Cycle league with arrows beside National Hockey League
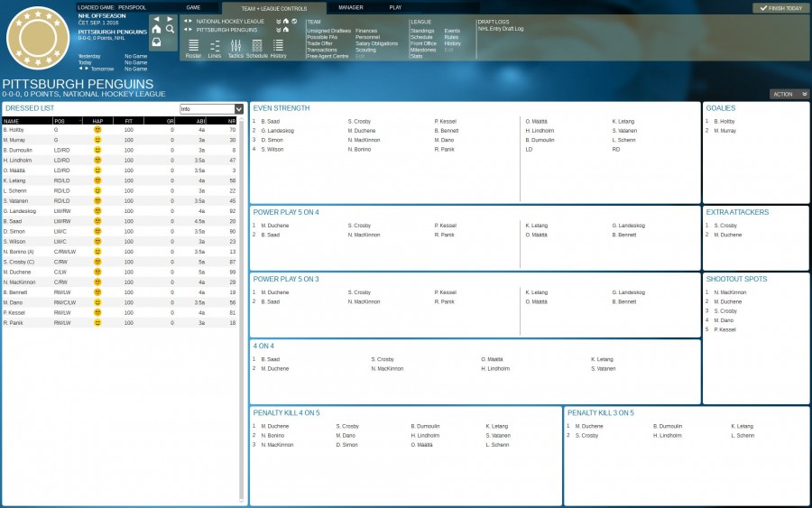The width and height of the screenshot is (812, 508). [x=188, y=22]
